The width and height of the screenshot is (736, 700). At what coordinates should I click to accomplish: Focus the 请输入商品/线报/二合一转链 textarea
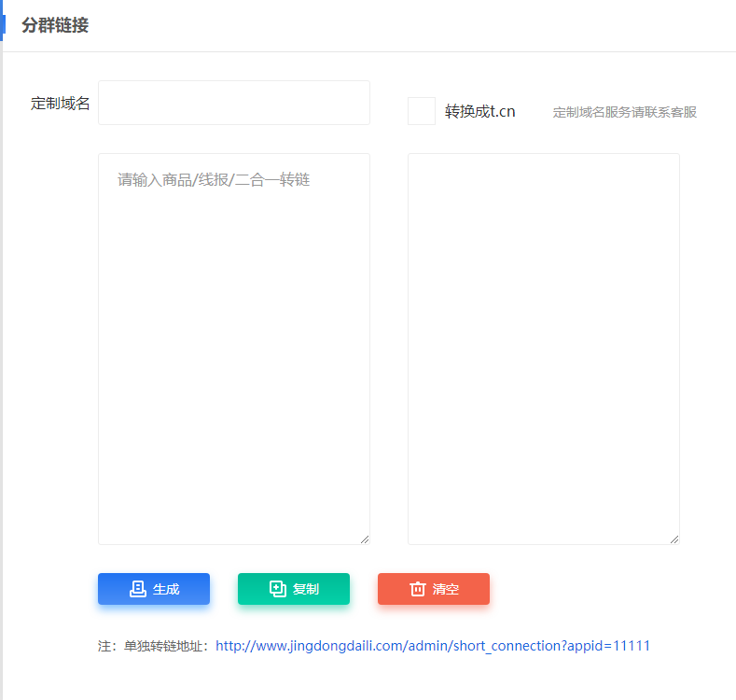point(234,348)
